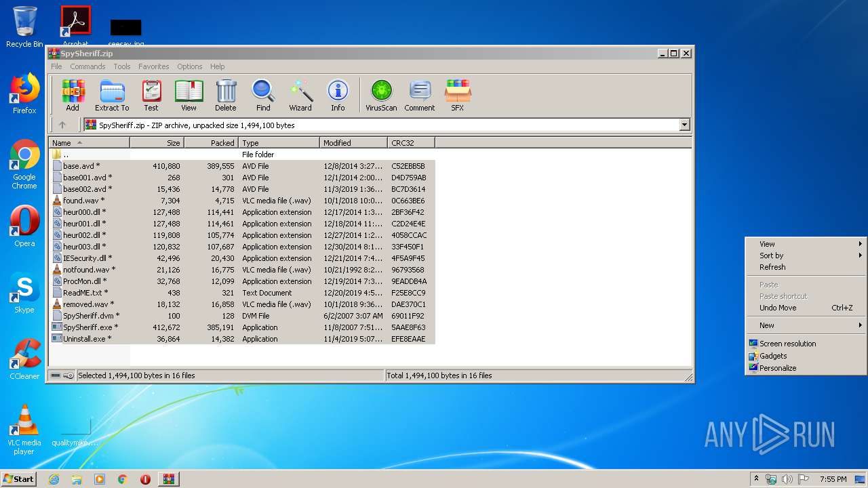
Task: Sort by the Type column header
Action: coord(279,143)
